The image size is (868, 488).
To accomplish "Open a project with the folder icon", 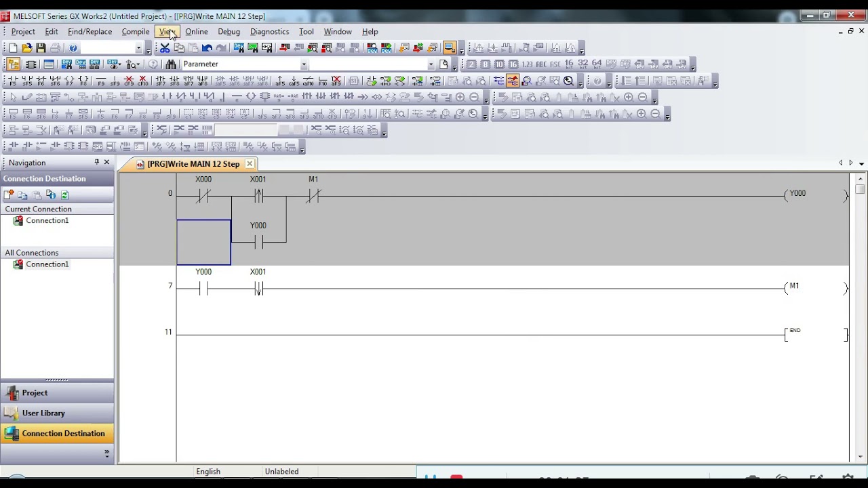I will [27, 47].
